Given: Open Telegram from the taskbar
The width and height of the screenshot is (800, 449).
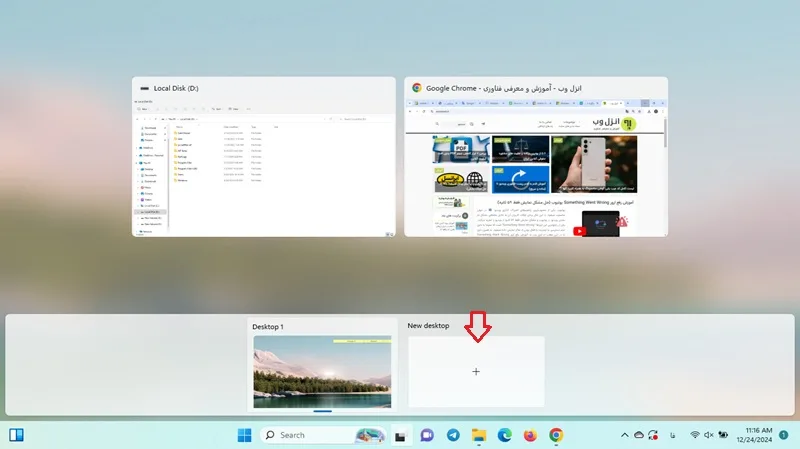Looking at the screenshot, I should click(453, 435).
